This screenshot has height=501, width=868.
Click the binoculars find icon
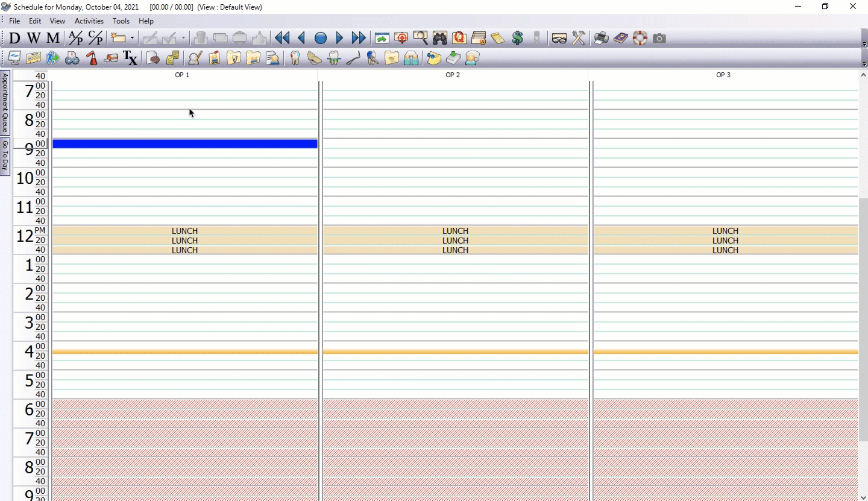[439, 39]
